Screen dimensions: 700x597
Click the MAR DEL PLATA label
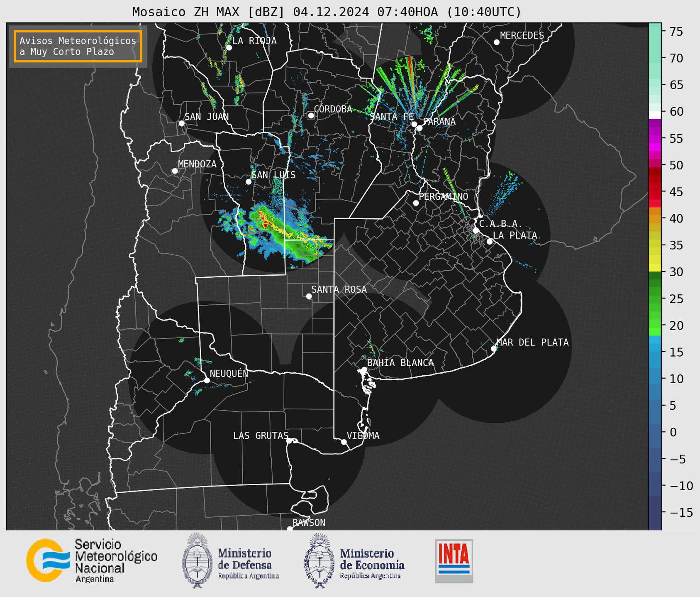(x=533, y=342)
